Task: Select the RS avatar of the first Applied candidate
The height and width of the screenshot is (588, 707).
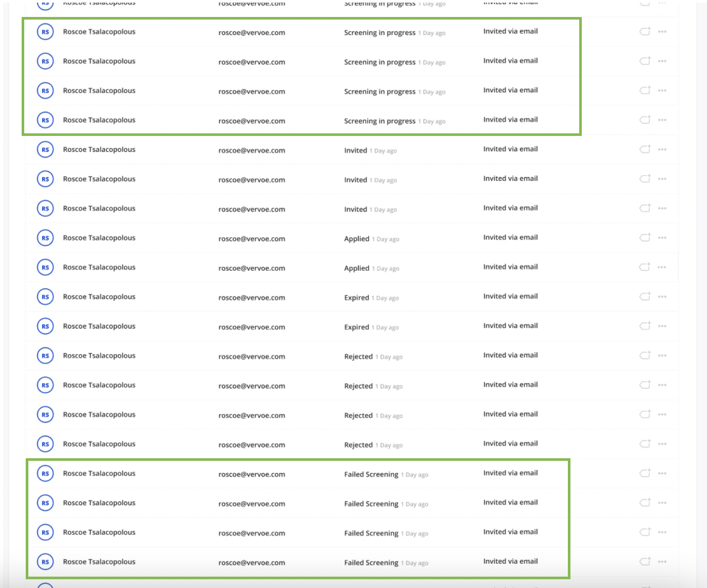Action: [45, 238]
